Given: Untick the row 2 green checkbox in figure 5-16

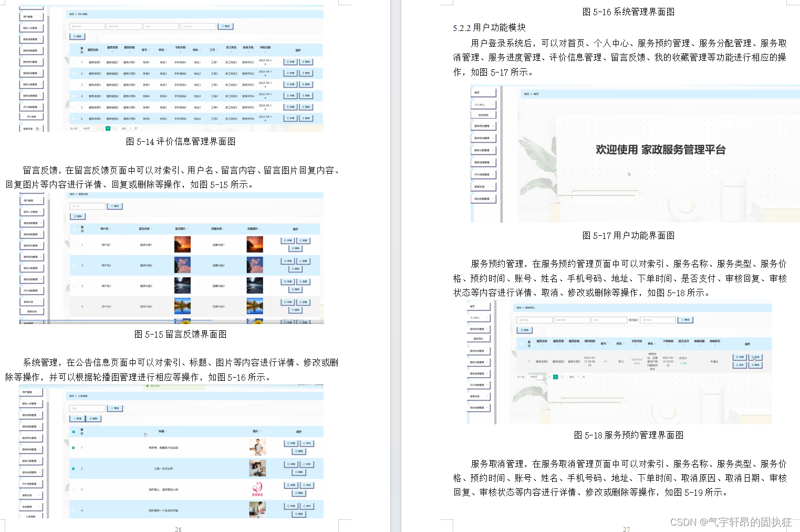Looking at the screenshot, I should [x=74, y=468].
